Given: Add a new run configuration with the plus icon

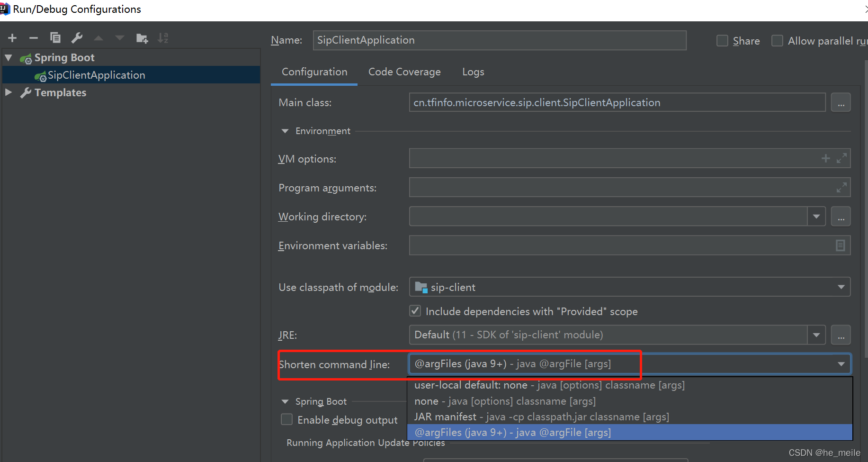Looking at the screenshot, I should click(x=12, y=38).
